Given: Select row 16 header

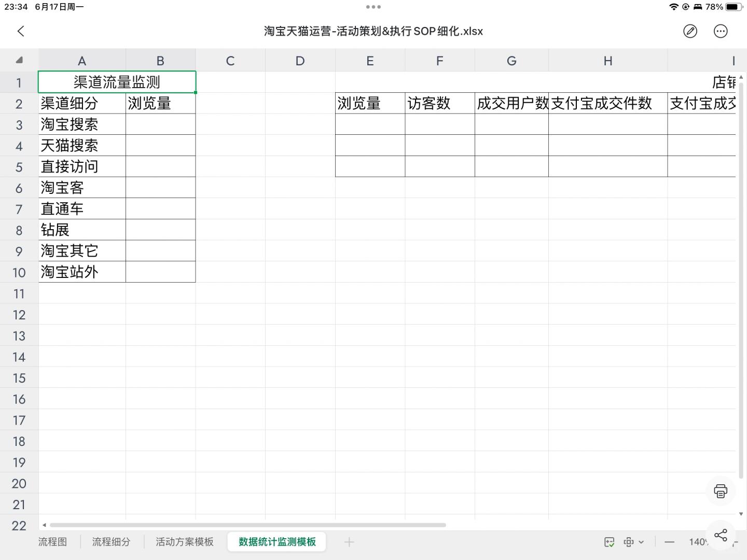Looking at the screenshot, I should 19,399.
